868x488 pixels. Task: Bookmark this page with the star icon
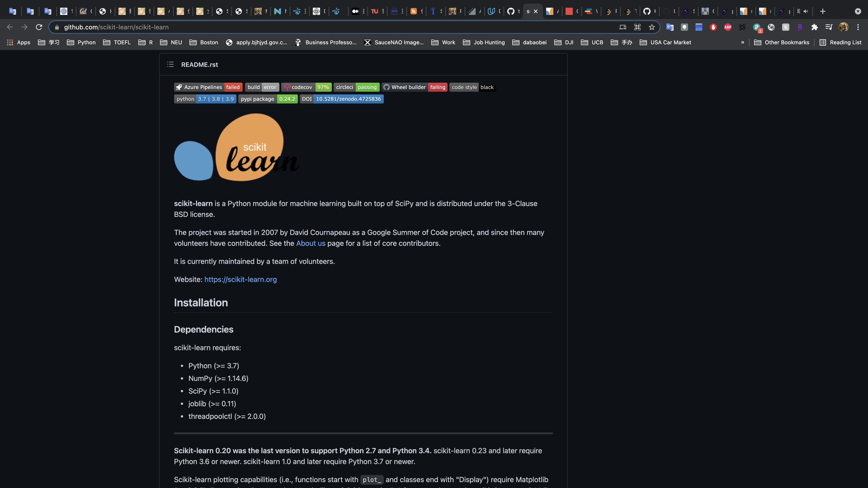[x=652, y=27]
